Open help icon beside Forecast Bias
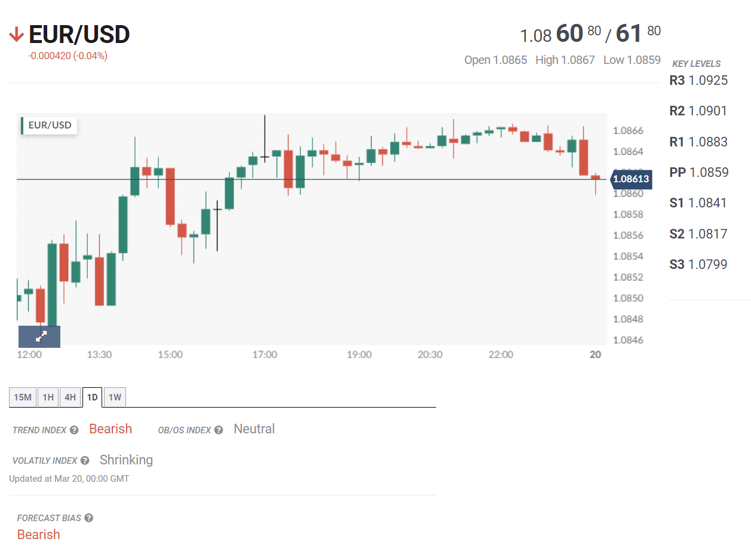751x560 pixels. [88, 518]
